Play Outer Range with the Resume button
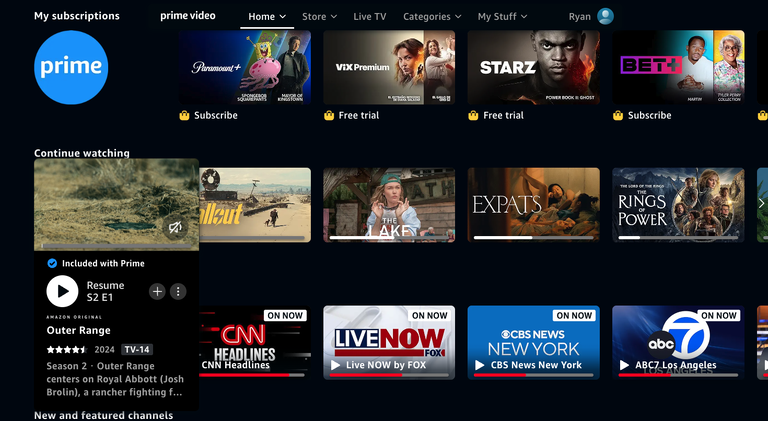The image size is (768, 421). pyautogui.click(x=62, y=291)
